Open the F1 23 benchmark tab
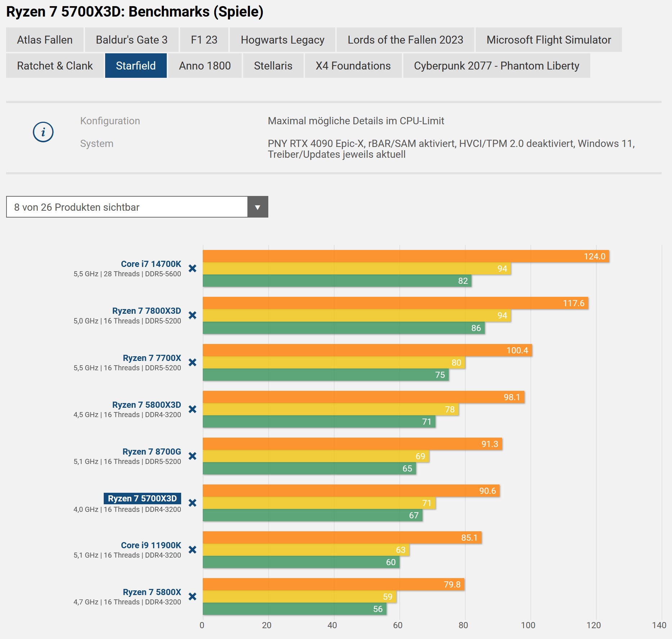Image resolution: width=672 pixels, height=639 pixels. click(x=204, y=40)
